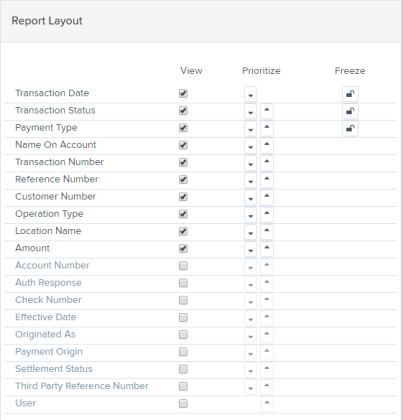This screenshot has width=403, height=420.
Task: Move Third Party Reference Number up
Action: click(267, 386)
